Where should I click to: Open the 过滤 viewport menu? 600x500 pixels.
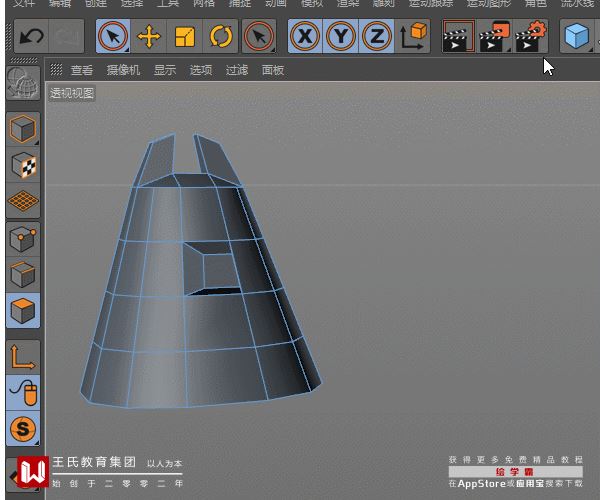[237, 70]
